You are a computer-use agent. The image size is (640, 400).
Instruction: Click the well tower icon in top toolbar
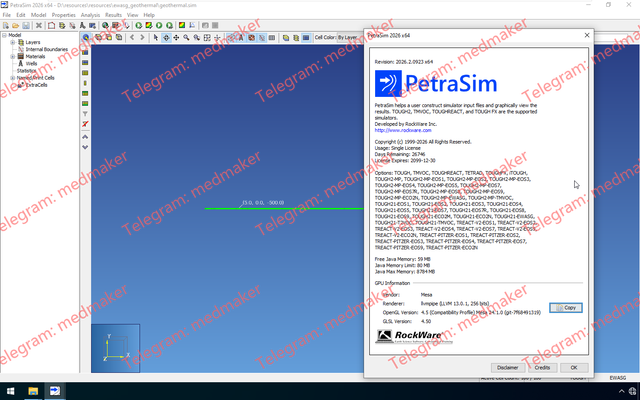82,25
